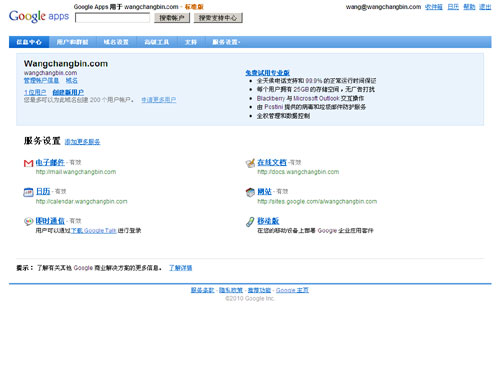The height and width of the screenshot is (375, 500).
Task: Click the calendar icon beside 日历 service
Action: pos(28,192)
